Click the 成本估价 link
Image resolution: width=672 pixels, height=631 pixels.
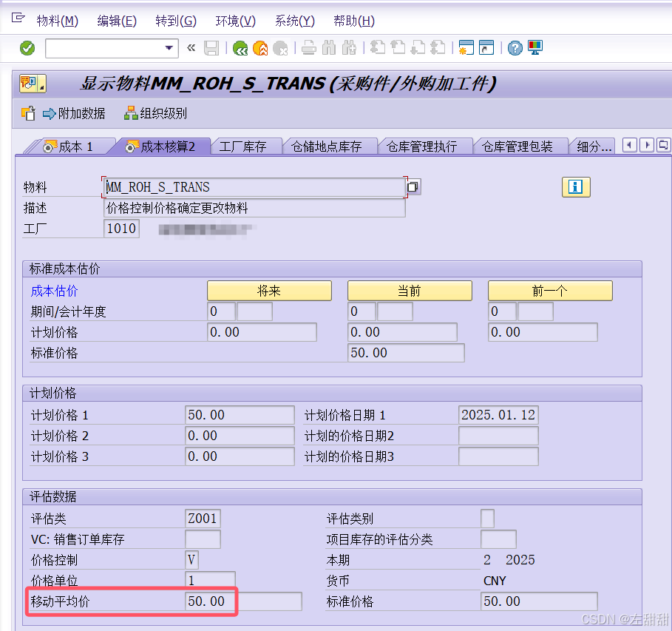pos(54,291)
